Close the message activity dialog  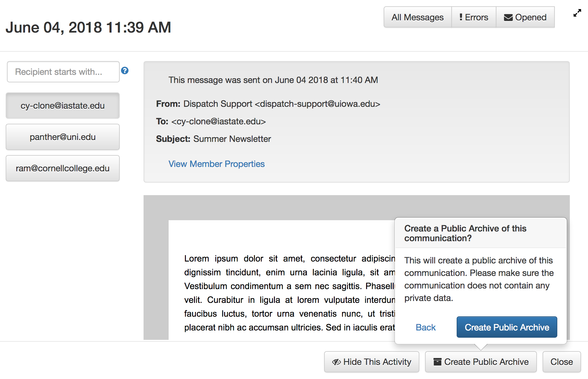(561, 362)
